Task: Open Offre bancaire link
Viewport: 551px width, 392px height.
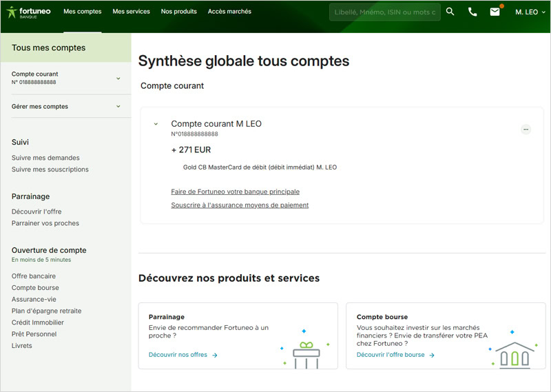Action: click(33, 276)
